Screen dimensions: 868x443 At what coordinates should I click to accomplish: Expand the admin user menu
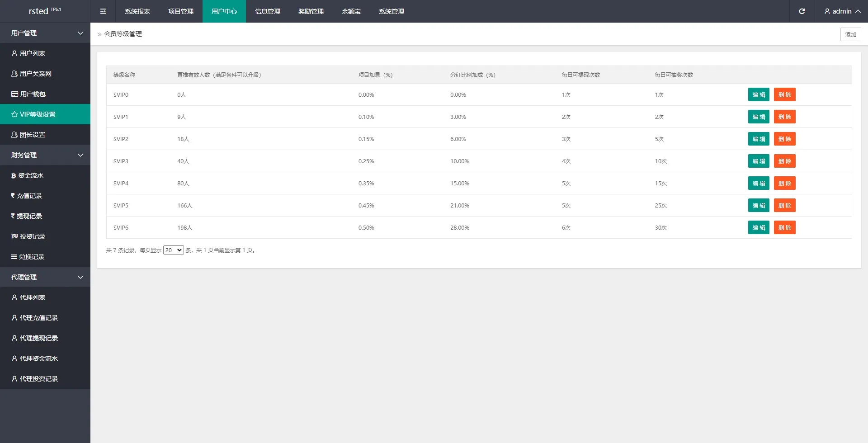842,11
